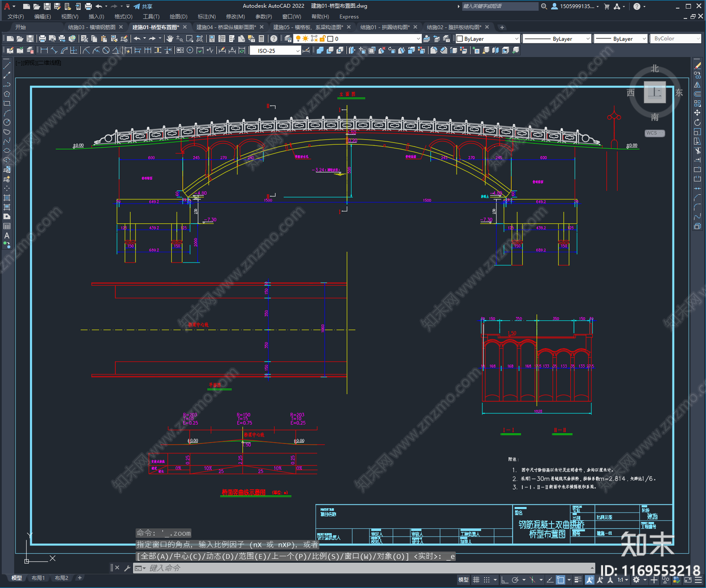Image resolution: width=706 pixels, height=588 pixels.
Task: Click the Pan hand tool icon
Action: 170,39
